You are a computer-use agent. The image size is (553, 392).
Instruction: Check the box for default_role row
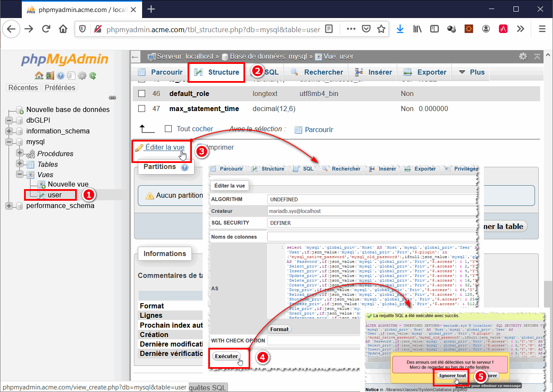[142, 93]
